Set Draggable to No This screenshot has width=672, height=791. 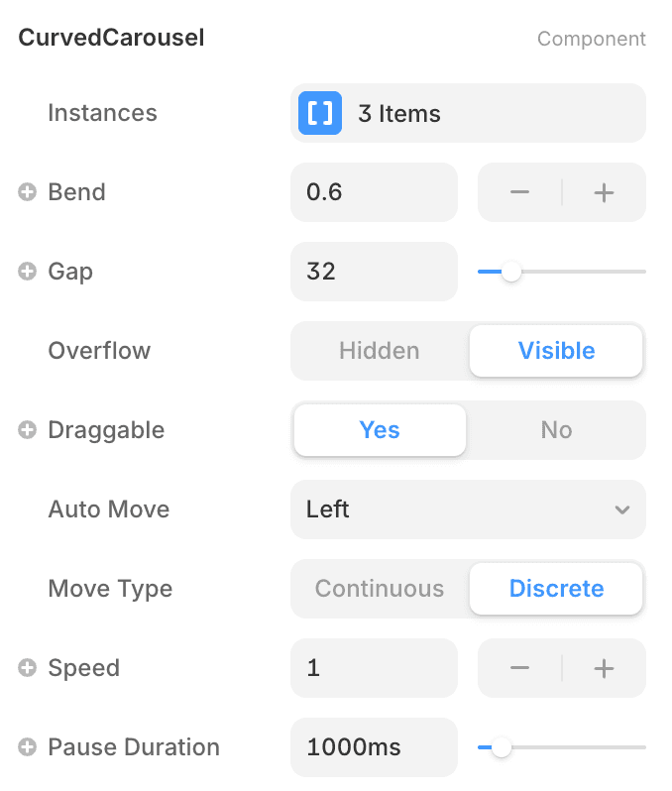556,430
